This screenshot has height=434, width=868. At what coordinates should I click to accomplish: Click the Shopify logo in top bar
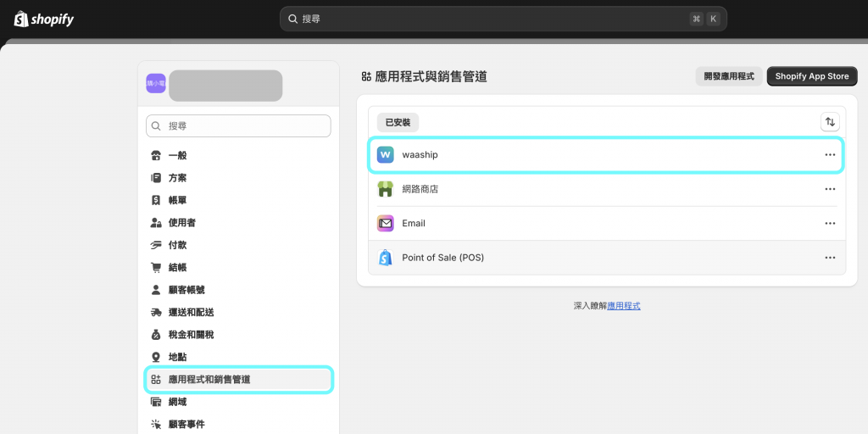point(44,19)
